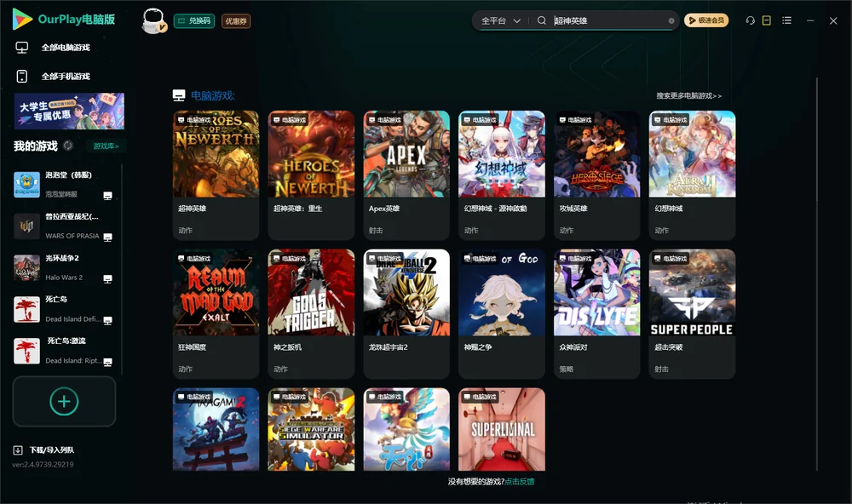Screen dimensions: 852x504
Task: Click the 优惠券 coupon button
Action: 236,20
